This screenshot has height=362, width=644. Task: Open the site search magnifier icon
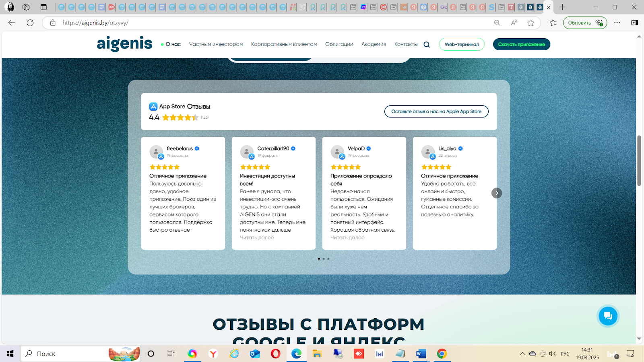coord(427,45)
